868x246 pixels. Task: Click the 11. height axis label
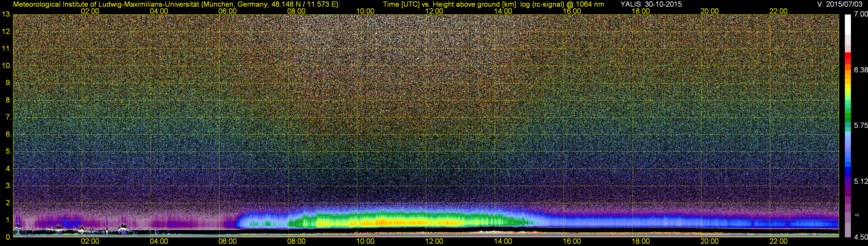[x=6, y=49]
